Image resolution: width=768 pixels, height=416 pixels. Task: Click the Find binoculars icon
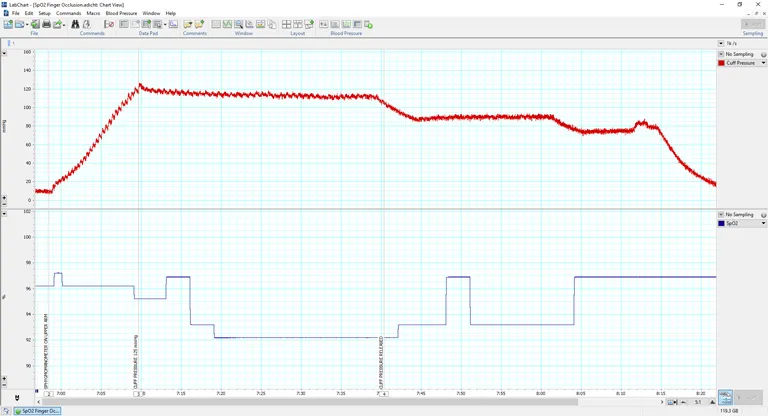[75, 24]
